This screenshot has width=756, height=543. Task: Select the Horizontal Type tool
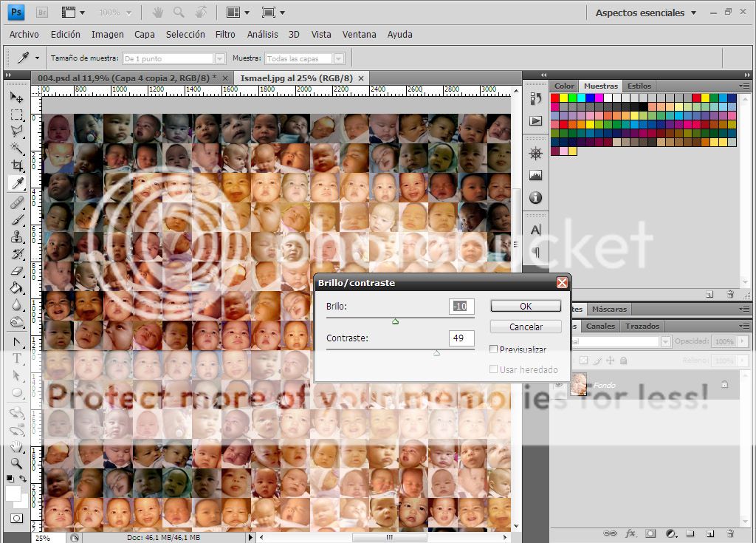(17, 358)
